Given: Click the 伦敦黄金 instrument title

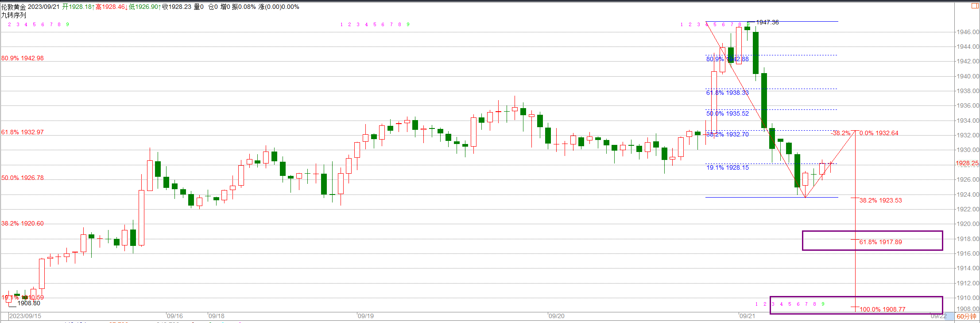Looking at the screenshot, I should (x=14, y=7).
